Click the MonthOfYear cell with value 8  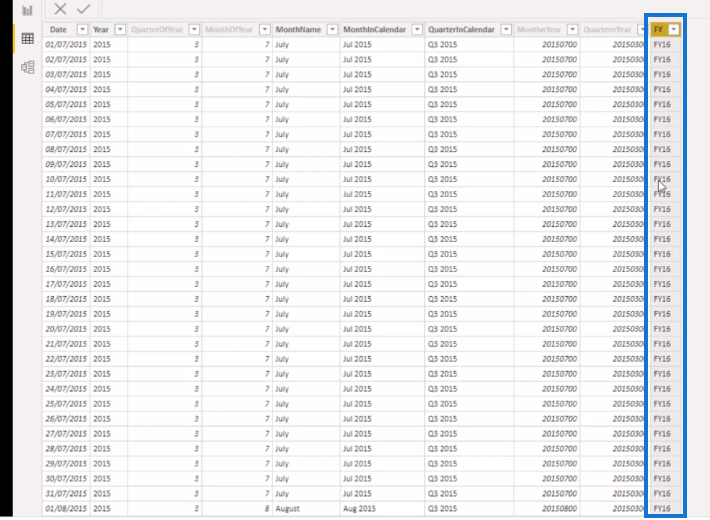(x=237, y=508)
